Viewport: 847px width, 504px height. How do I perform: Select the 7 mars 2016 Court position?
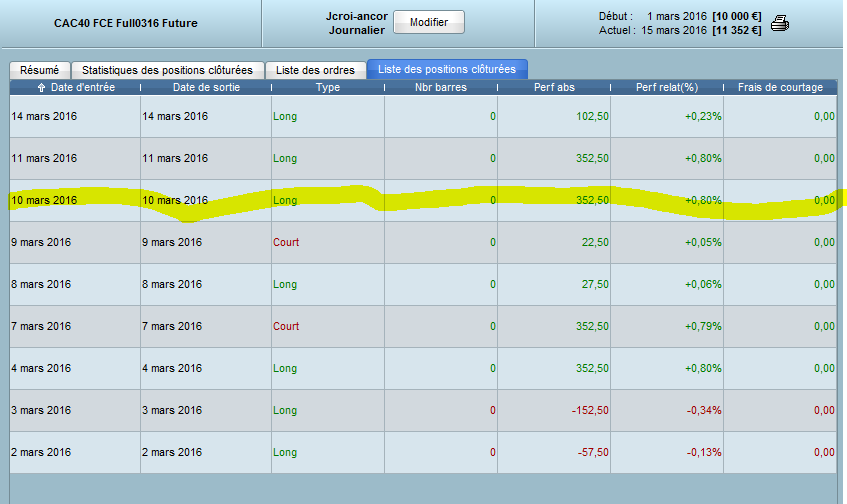(x=286, y=326)
